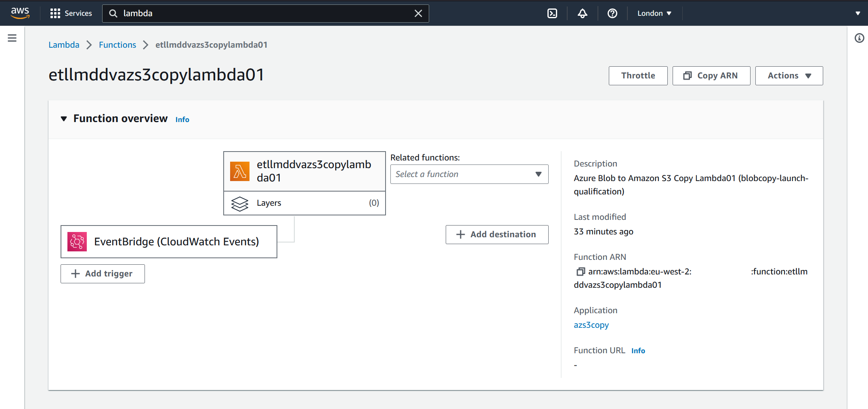
Task: Click the Layers icon under the function
Action: (x=240, y=203)
